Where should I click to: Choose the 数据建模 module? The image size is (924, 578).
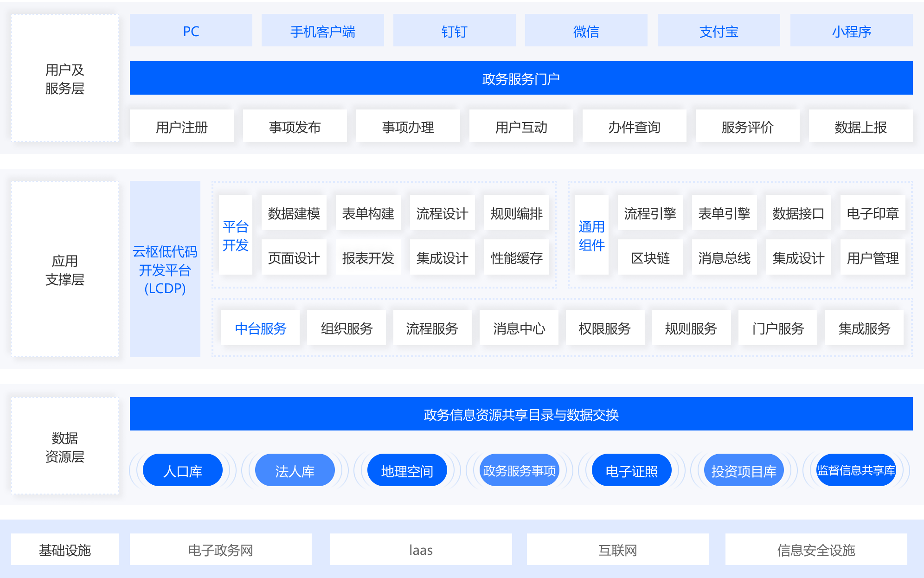[x=294, y=213]
